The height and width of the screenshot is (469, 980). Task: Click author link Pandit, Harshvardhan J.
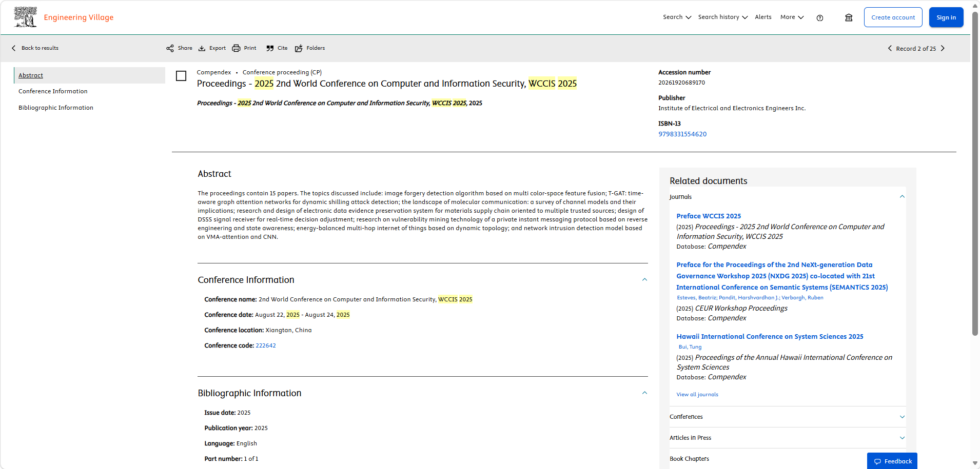pyautogui.click(x=749, y=298)
